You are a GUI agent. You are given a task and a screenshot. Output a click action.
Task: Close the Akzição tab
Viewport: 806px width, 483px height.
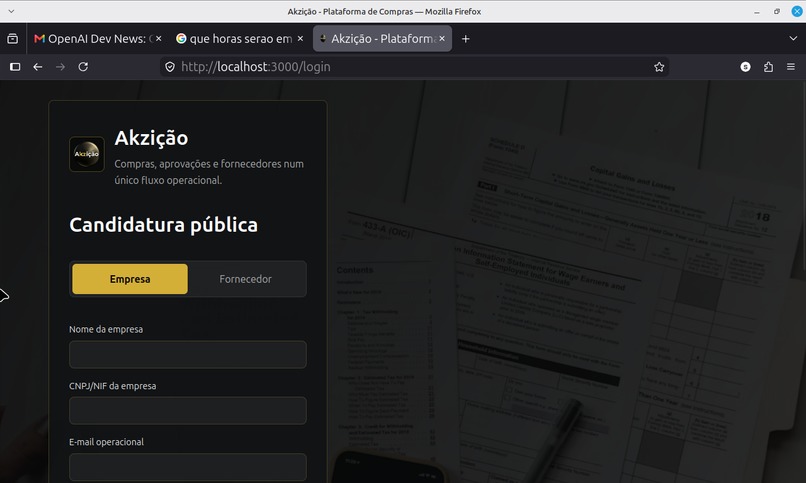[442, 39]
